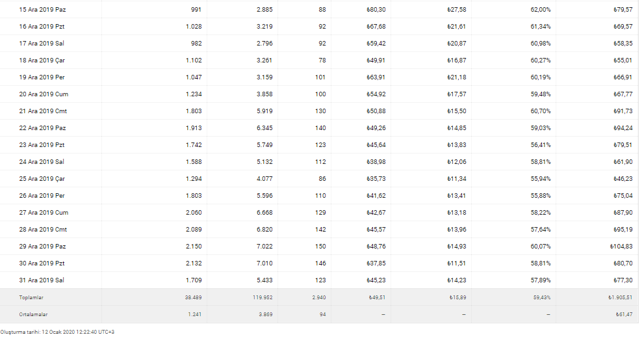The width and height of the screenshot is (644, 337).
Task: Select the 59,43% total percentage cell
Action: (x=541, y=297)
